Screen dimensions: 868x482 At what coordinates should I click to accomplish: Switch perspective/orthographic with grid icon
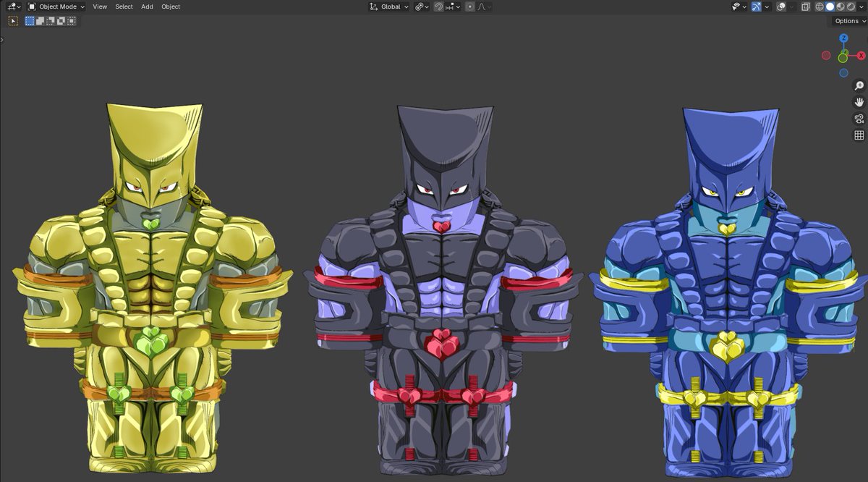(859, 135)
